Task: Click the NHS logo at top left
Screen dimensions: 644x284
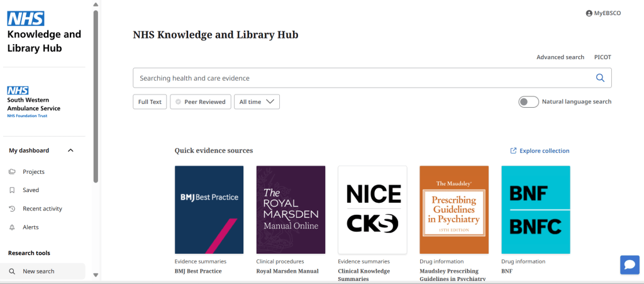Action: (26, 19)
